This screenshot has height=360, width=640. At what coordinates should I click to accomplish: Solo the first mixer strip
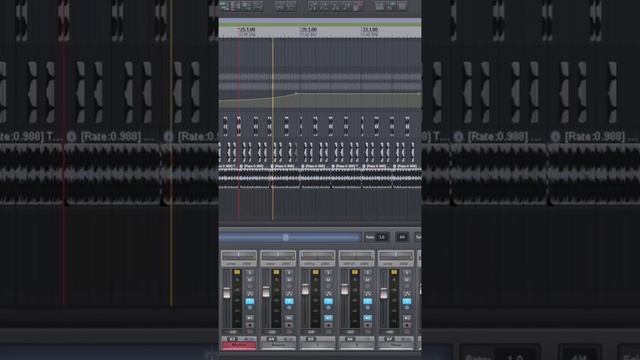[x=250, y=272]
